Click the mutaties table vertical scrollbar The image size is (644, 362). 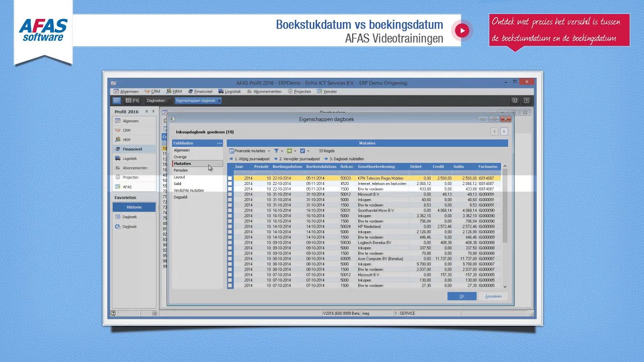point(505,226)
